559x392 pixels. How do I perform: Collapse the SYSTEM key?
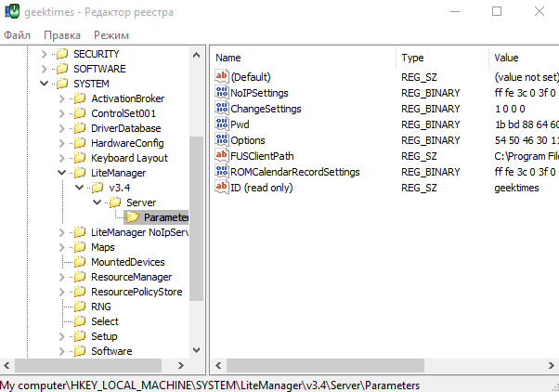pyautogui.click(x=44, y=84)
